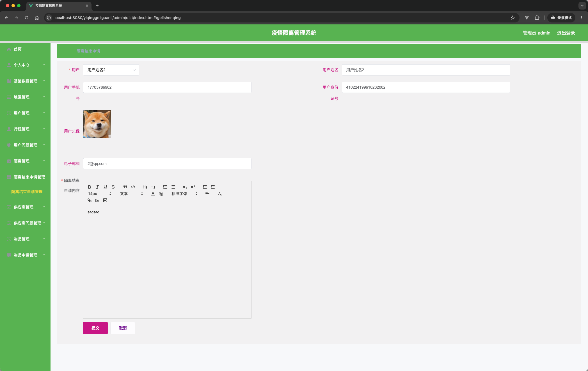Go back in browser history
Image resolution: width=588 pixels, height=371 pixels.
(x=6, y=18)
